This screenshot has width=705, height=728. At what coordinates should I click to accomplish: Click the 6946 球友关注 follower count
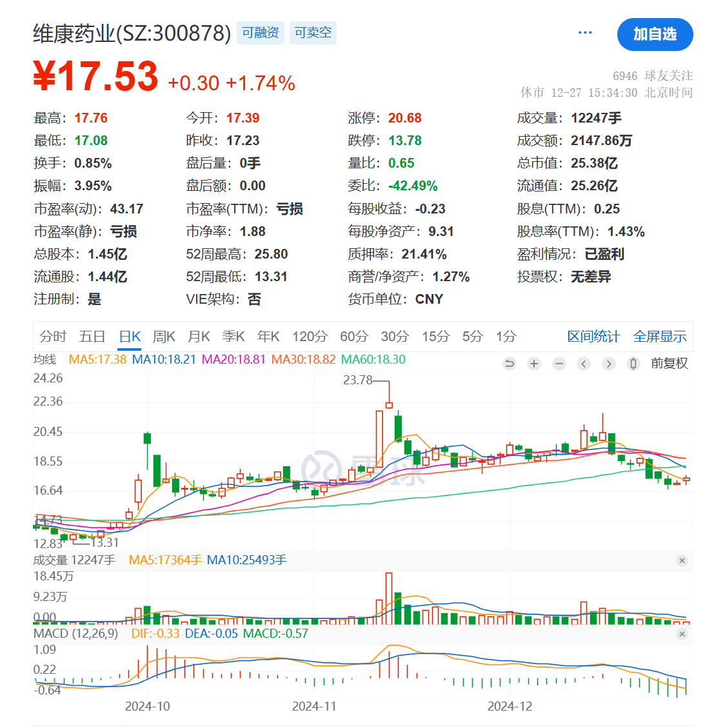tap(653, 75)
